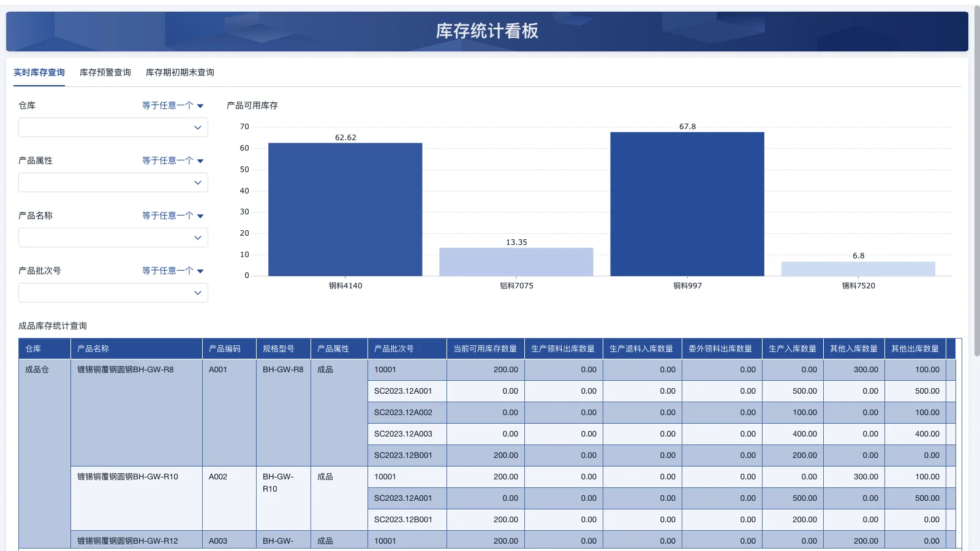Expand the 产品批次号 combo box chevron
The image size is (980, 551).
(197, 293)
